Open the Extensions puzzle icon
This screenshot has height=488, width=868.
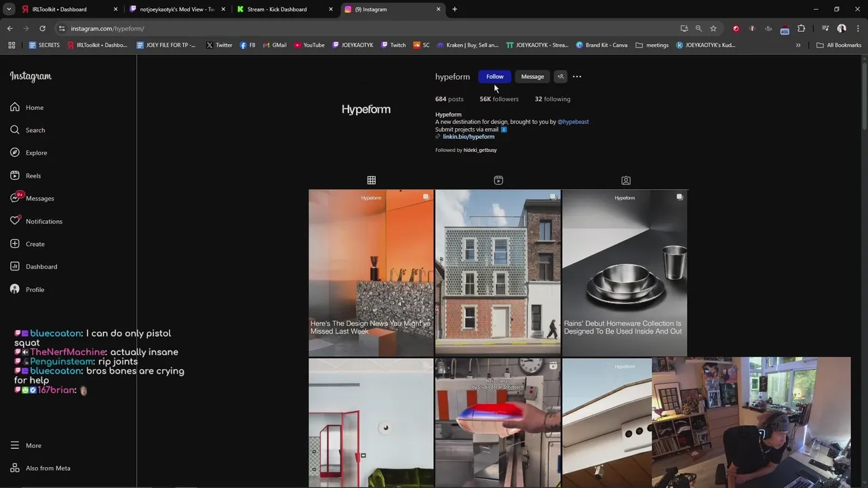(802, 28)
